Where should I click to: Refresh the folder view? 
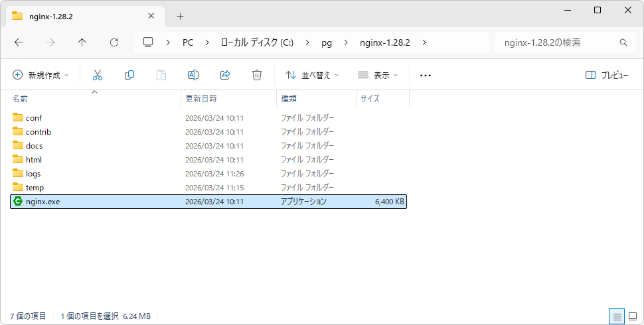[114, 42]
